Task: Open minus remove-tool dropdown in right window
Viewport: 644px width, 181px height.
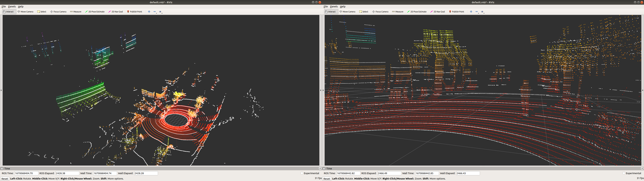Action: (477, 12)
